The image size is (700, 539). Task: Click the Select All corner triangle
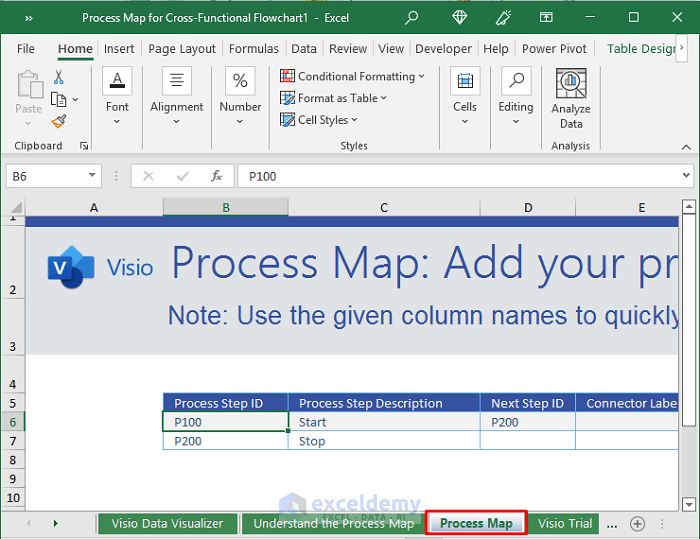click(16, 208)
